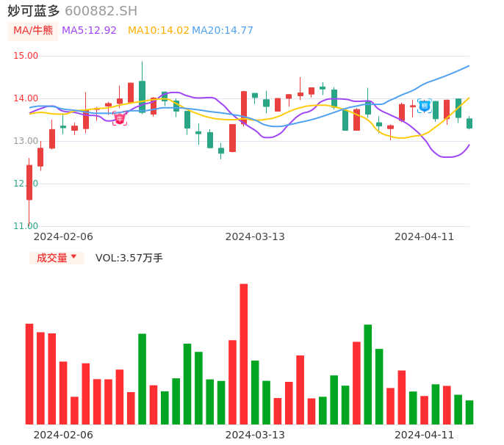Image resolution: width=504 pixels, height=445 pixels.
Task: Click the 11.00 price axis label
Action: click(26, 226)
